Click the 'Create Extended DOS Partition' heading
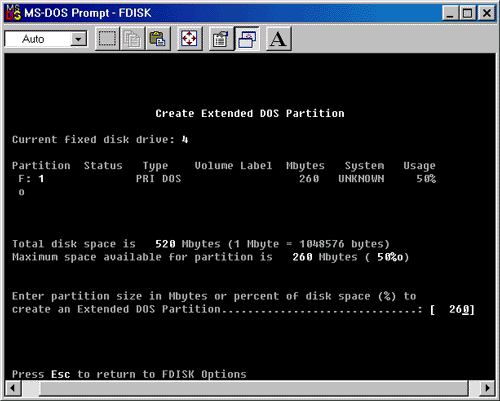 coord(250,113)
